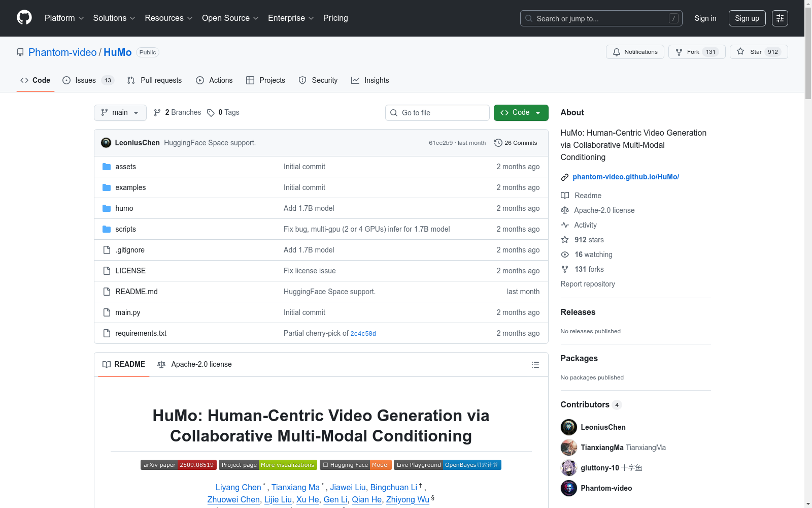
Task: Click the examples folder icon
Action: (x=107, y=187)
